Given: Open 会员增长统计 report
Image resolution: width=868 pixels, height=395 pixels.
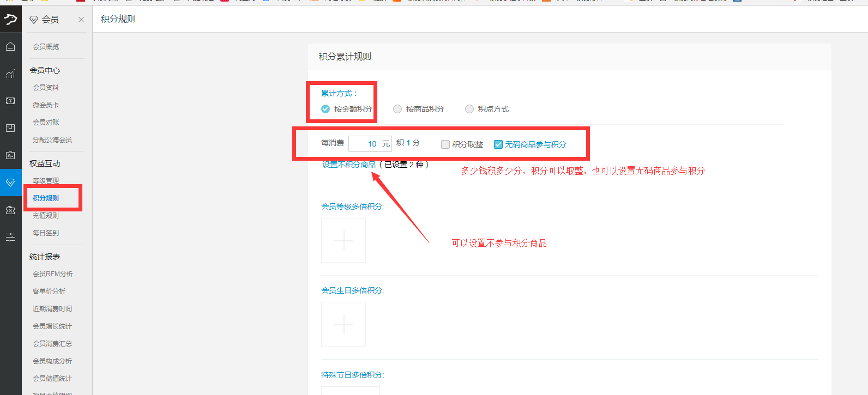Looking at the screenshot, I should point(52,326).
